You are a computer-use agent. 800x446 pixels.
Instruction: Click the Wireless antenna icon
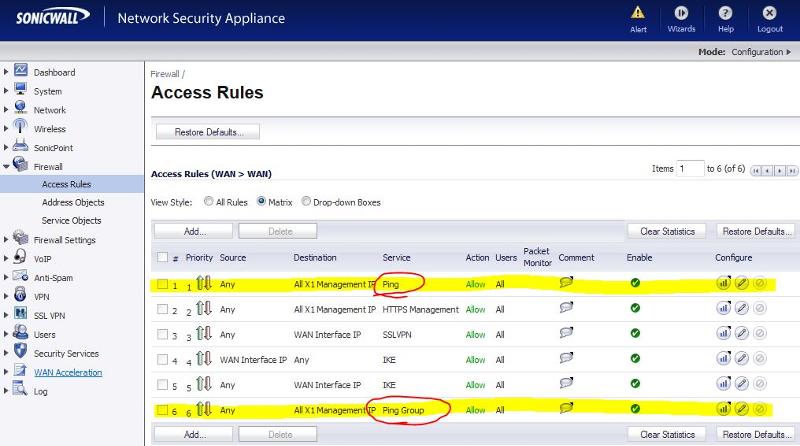pos(20,126)
